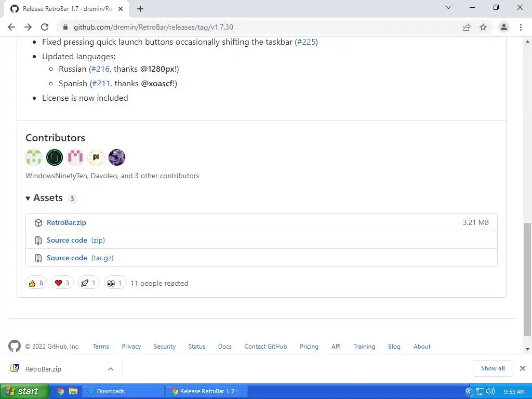Close the downloads bar

[x=523, y=368]
